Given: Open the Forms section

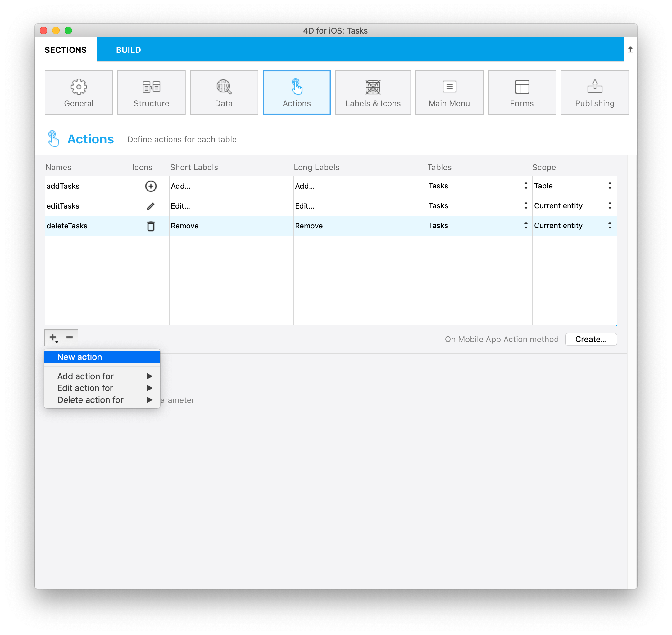Looking at the screenshot, I should click(522, 92).
